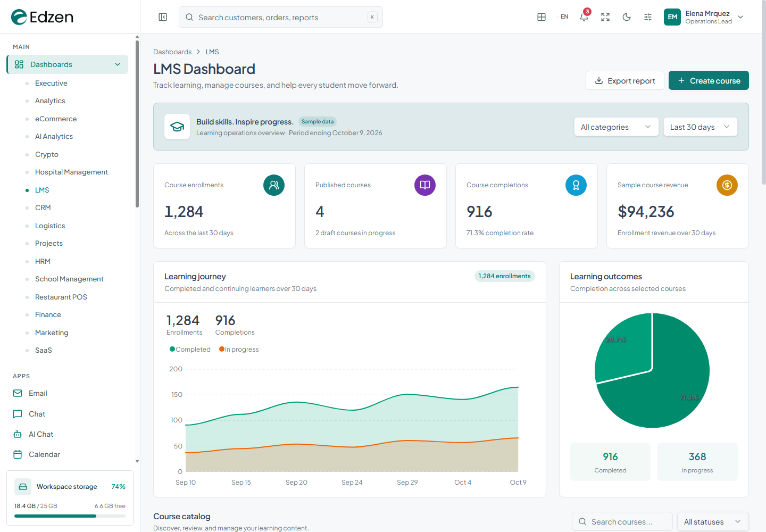Click Create course button
This screenshot has height=532, width=766.
(x=709, y=80)
